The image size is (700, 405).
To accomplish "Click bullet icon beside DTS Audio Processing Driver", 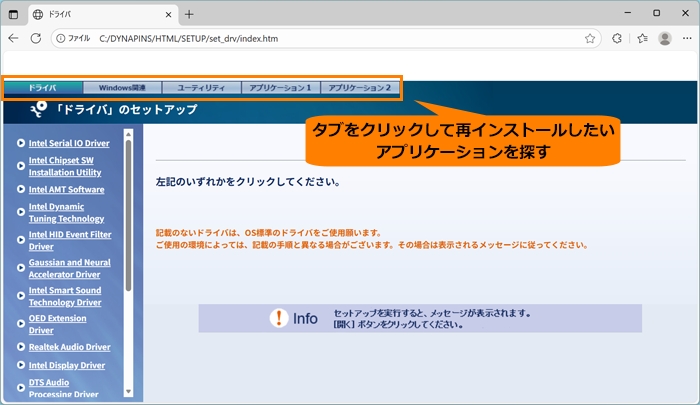I will click(x=21, y=388).
